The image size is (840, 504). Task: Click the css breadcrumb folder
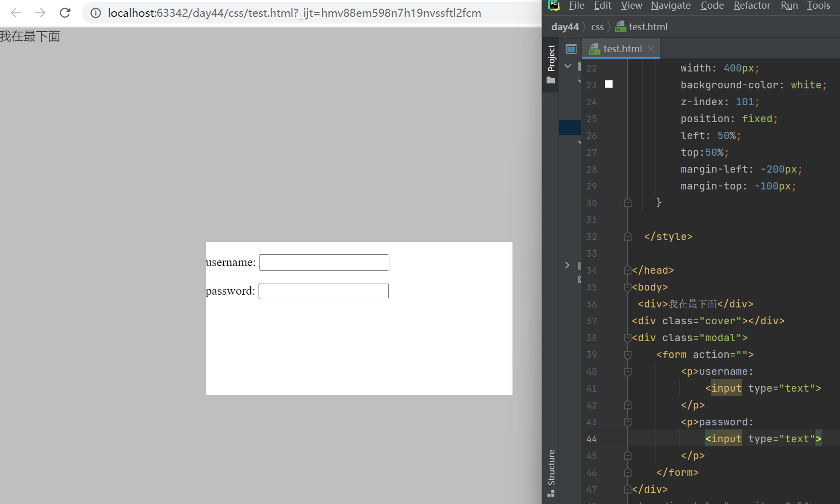(597, 27)
